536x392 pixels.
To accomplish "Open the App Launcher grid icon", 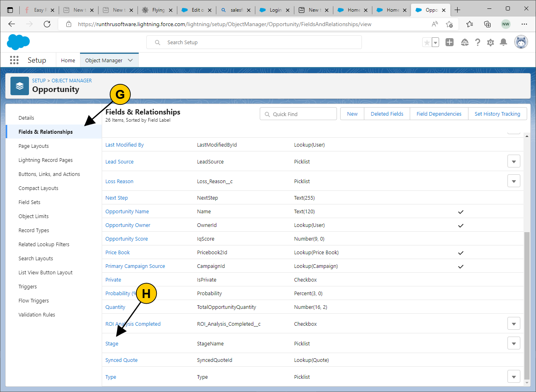I will click(x=14, y=60).
